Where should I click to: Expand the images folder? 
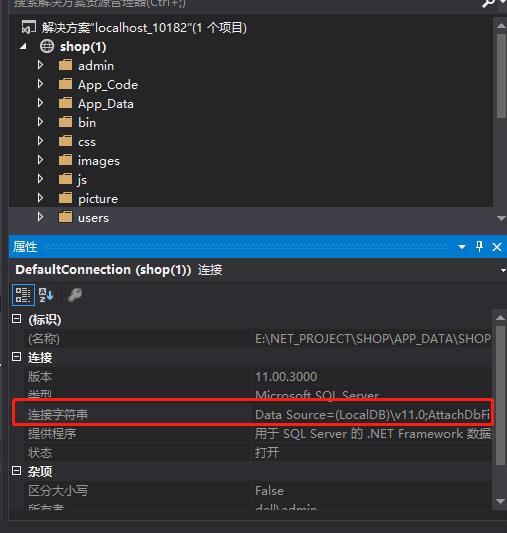coord(40,160)
